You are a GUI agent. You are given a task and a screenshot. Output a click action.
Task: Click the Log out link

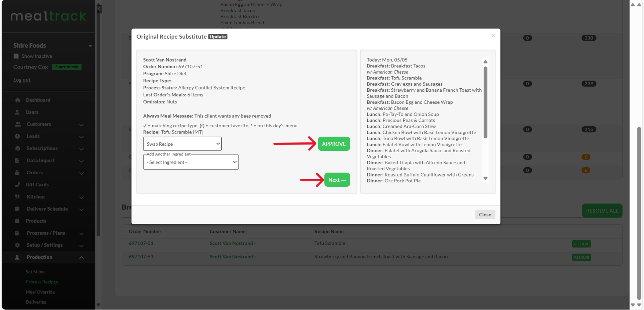(x=22, y=80)
